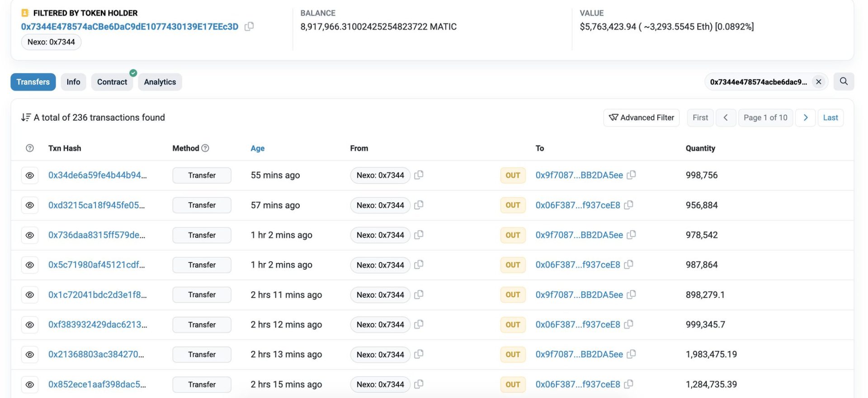868x398 pixels.
Task: Copy the token holder address at top
Action: (x=249, y=27)
